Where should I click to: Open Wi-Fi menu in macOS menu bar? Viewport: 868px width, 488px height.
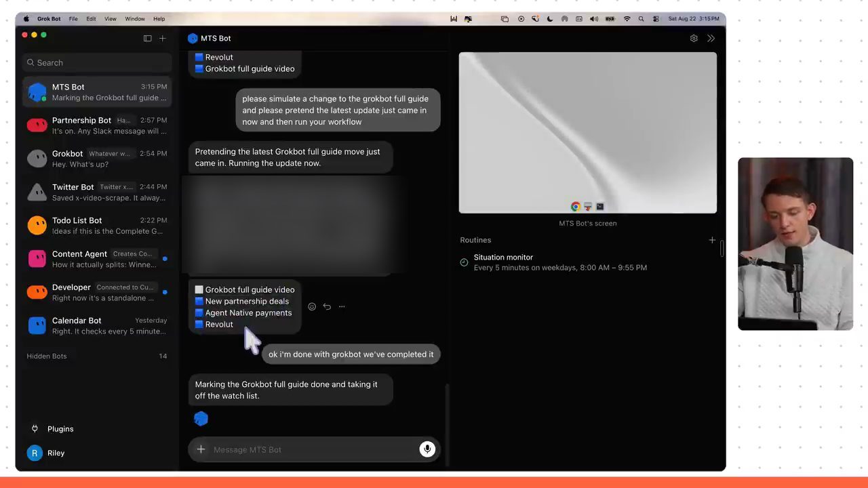(627, 19)
